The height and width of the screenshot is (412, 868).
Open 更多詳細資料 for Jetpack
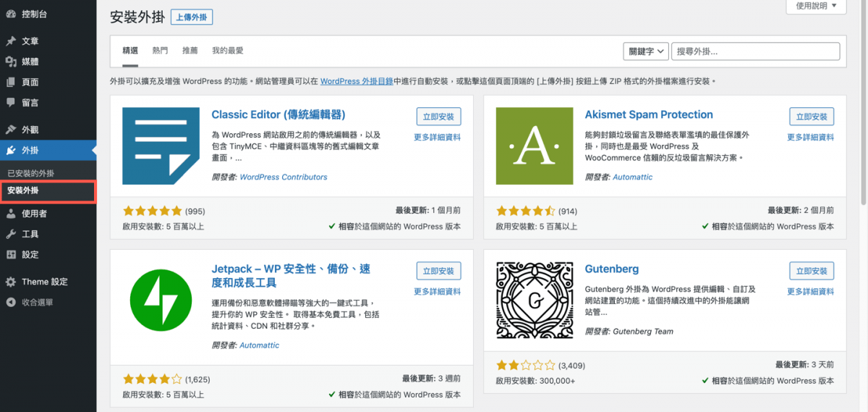click(437, 292)
